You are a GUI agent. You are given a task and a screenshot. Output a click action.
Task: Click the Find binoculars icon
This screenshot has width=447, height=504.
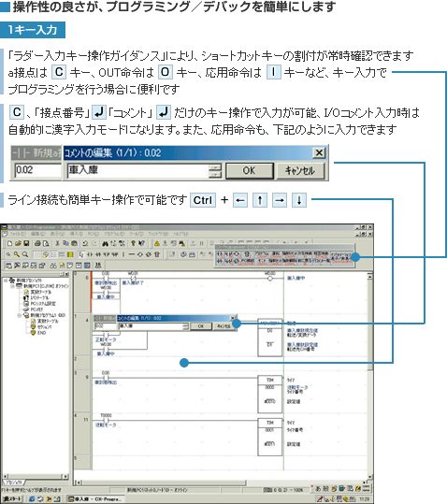105,244
